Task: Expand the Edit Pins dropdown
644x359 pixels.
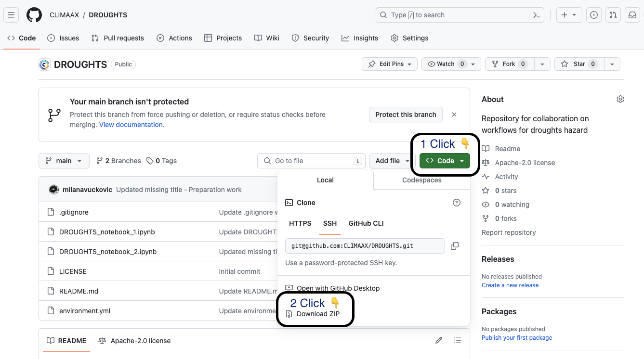Action: (x=390, y=64)
